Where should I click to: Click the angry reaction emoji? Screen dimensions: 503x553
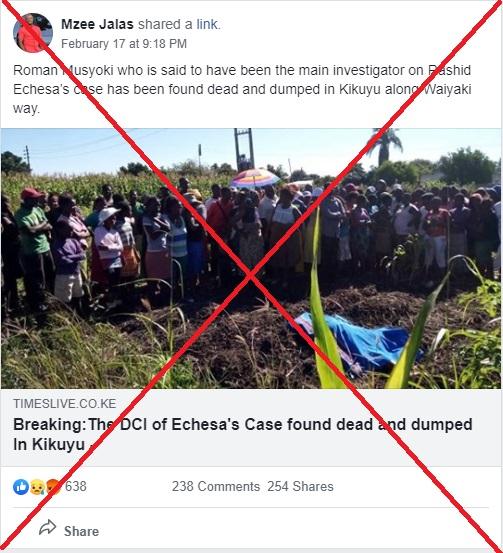[53, 487]
